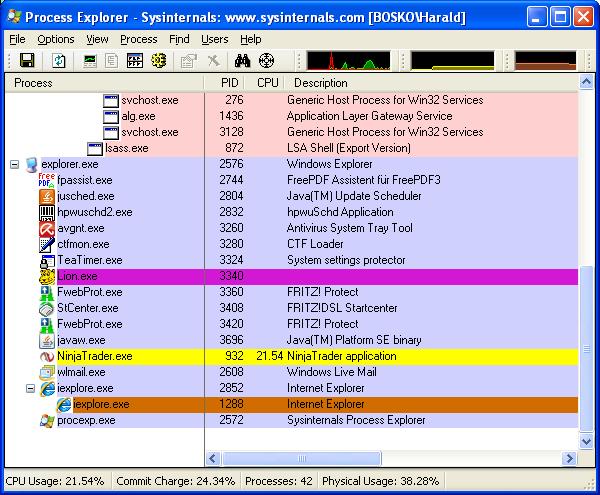Click the icon beside procexp.exe

(47, 420)
